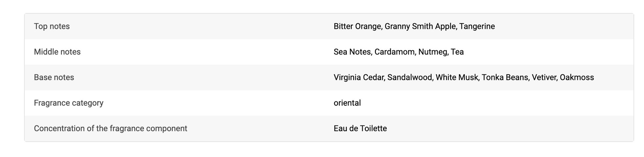
Task: Click the Sandalwood base note
Action: (409, 78)
